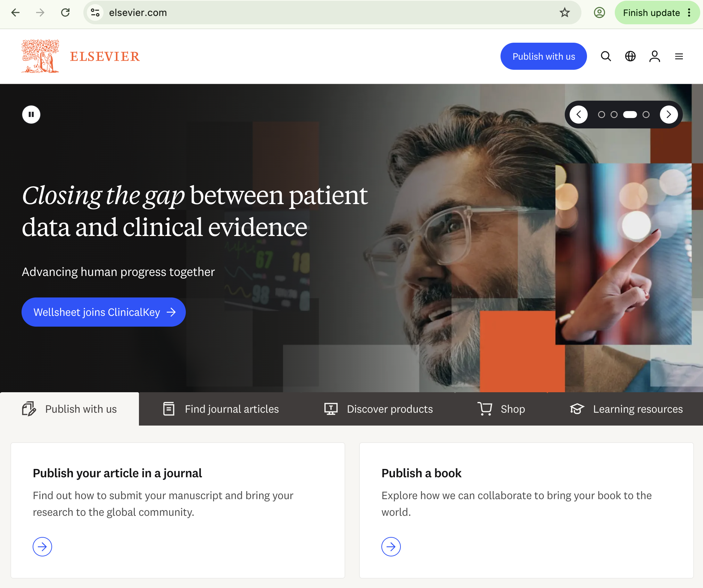Screen dimensions: 703x588
Task: View site information icon in address bar
Action: click(95, 13)
